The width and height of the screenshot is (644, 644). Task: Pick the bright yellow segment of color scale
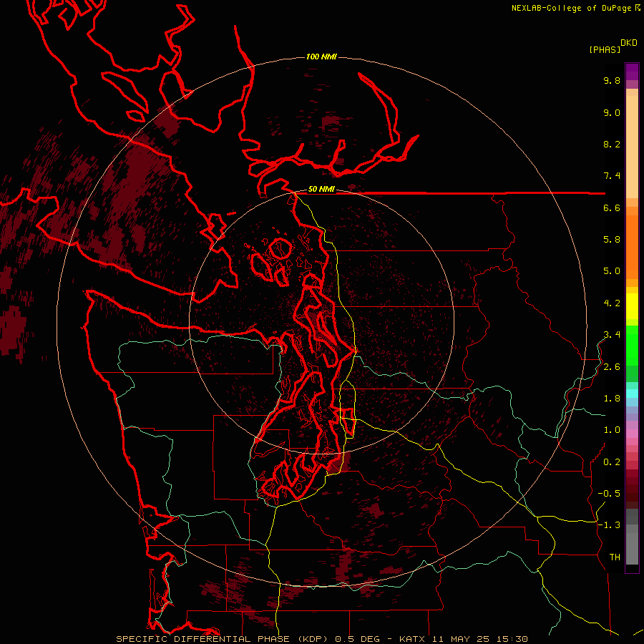pos(632,306)
